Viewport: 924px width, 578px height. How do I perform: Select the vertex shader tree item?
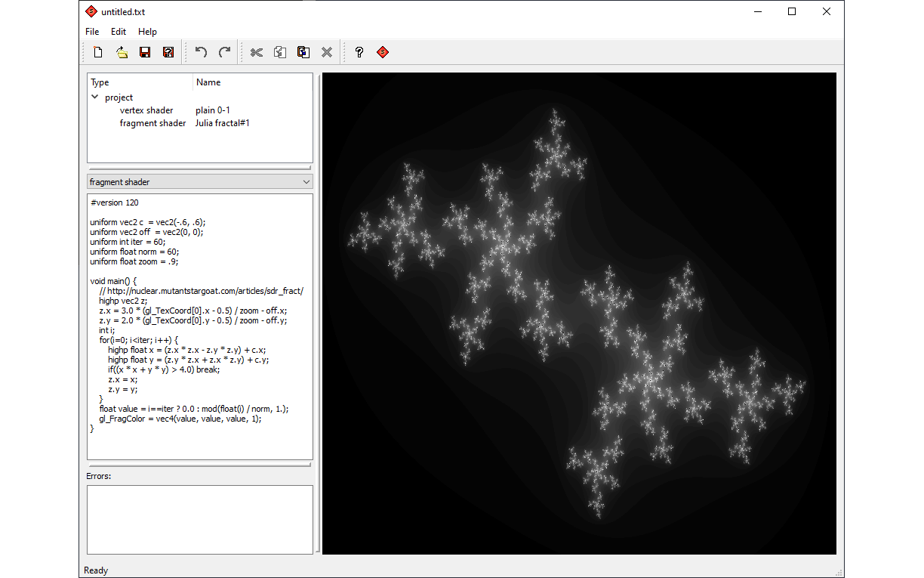coord(146,110)
